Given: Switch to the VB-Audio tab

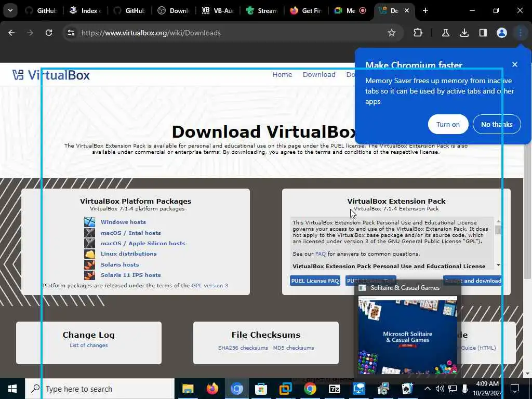Looking at the screenshot, I should pos(218,10).
